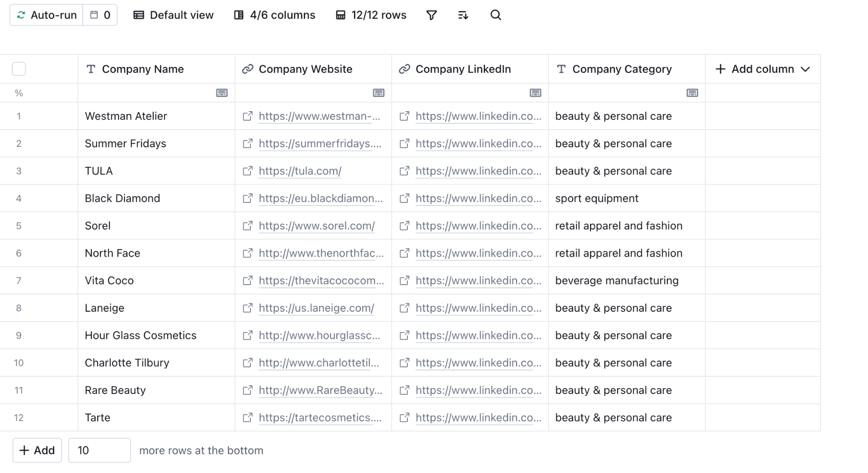Screen dimensions: 868x473
Task: Open LinkedIn link in Rare Beauty row
Action: (478, 390)
